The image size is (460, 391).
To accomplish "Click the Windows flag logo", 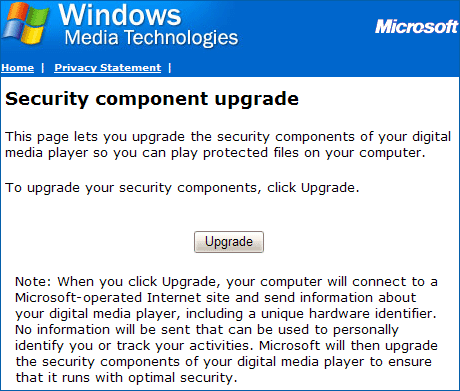I will [x=26, y=24].
